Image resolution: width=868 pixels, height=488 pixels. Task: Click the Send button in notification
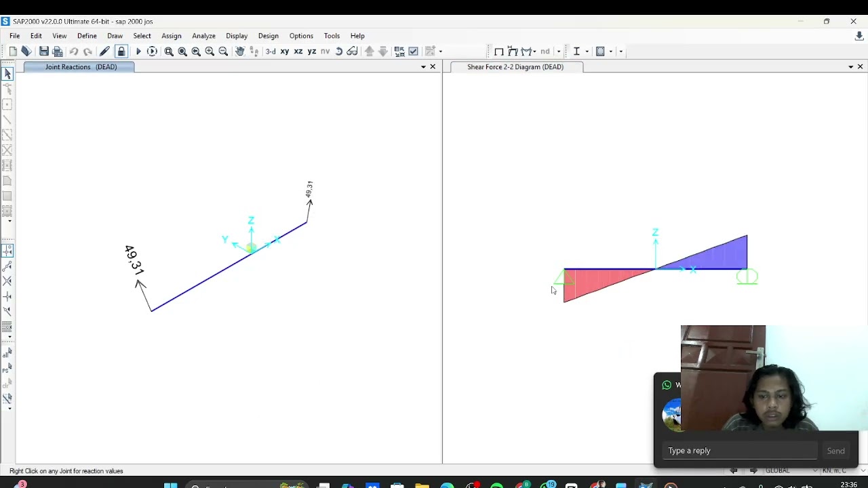tap(835, 451)
